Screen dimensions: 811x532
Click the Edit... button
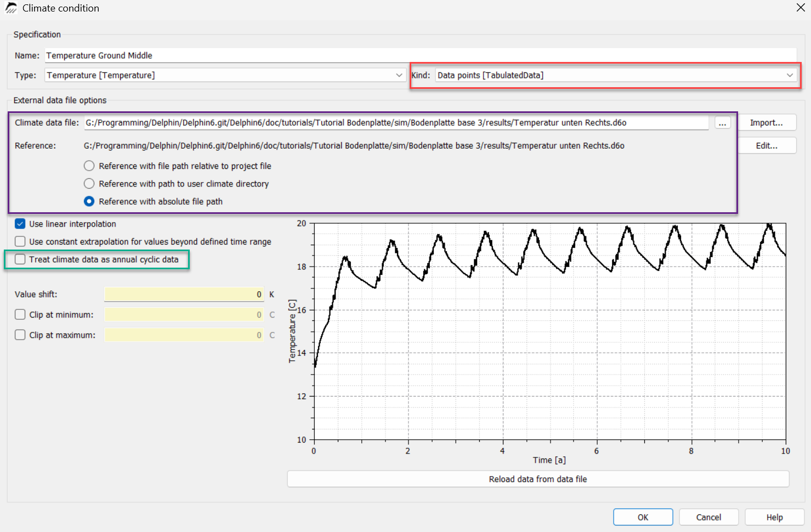pos(767,146)
